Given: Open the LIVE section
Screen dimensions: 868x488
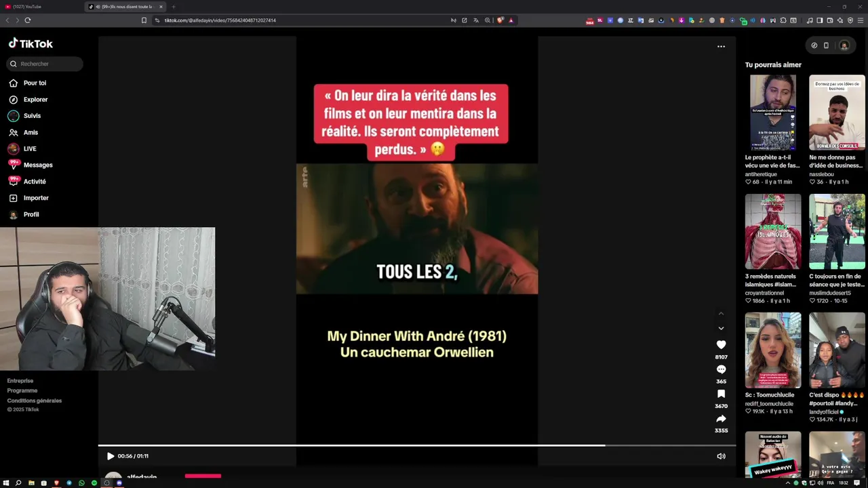Looking at the screenshot, I should point(22,148).
